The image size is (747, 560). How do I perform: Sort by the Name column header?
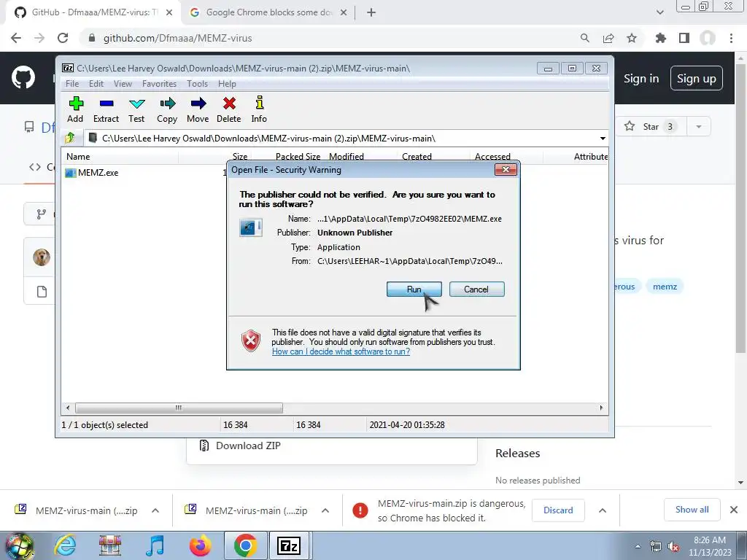pos(78,157)
